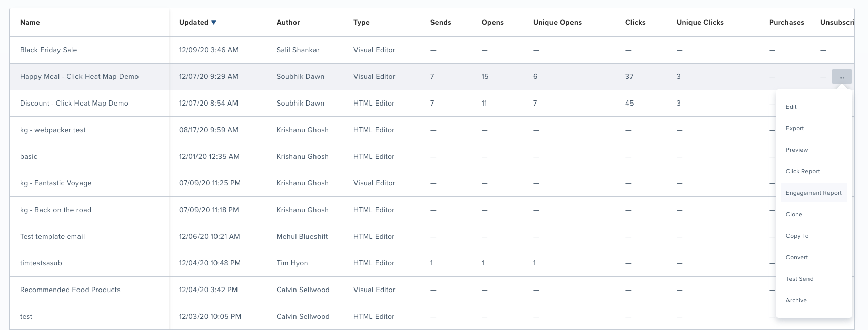Select Convert from the menu
Image resolution: width=868 pixels, height=330 pixels.
pos(797,257)
